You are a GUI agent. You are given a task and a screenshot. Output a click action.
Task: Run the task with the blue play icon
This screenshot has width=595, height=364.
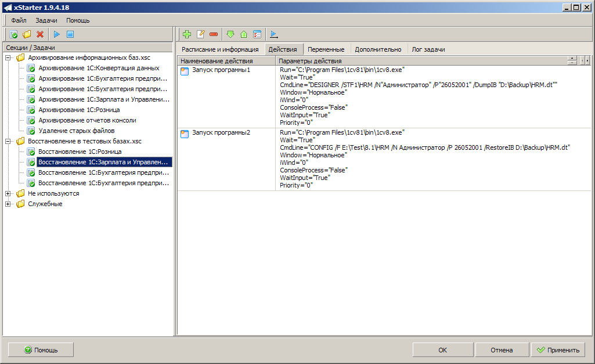point(57,34)
